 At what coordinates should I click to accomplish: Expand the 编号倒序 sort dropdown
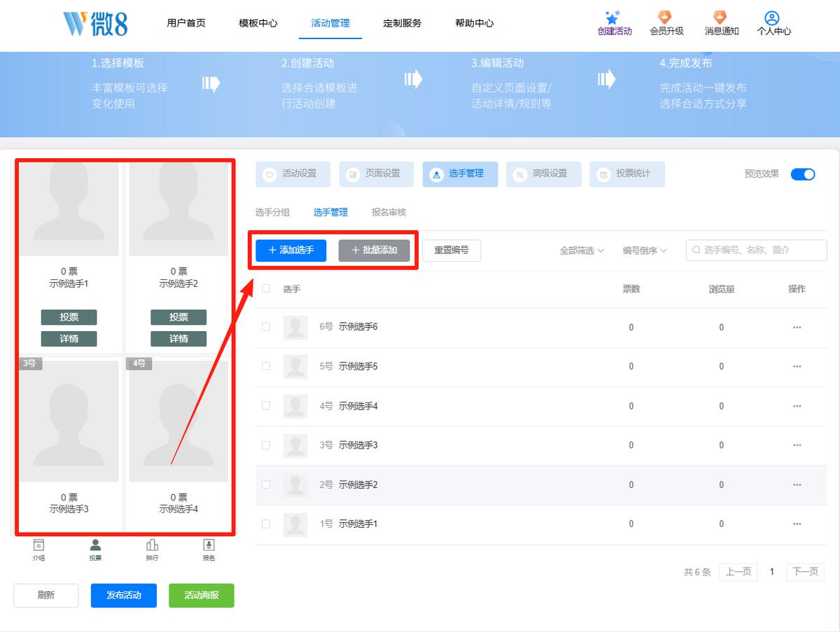[645, 251]
